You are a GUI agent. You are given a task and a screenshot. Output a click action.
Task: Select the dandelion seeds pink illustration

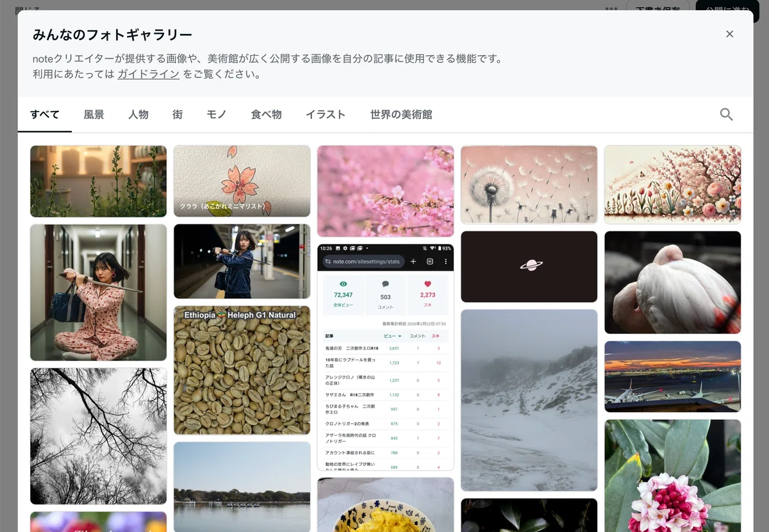(529, 185)
